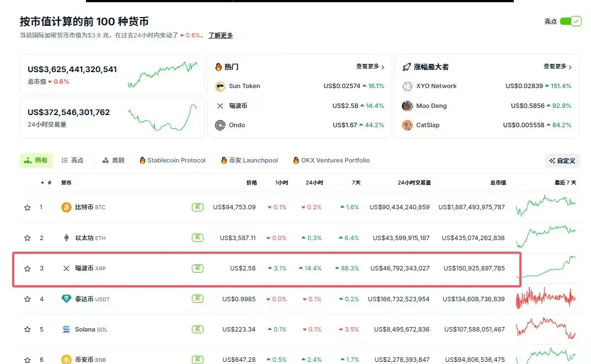Star the Solana SOL row
The height and width of the screenshot is (364, 591).
click(x=28, y=329)
